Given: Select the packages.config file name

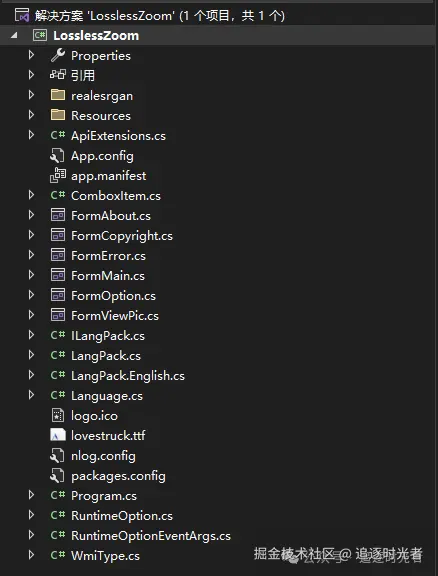Looking at the screenshot, I should [x=118, y=476].
